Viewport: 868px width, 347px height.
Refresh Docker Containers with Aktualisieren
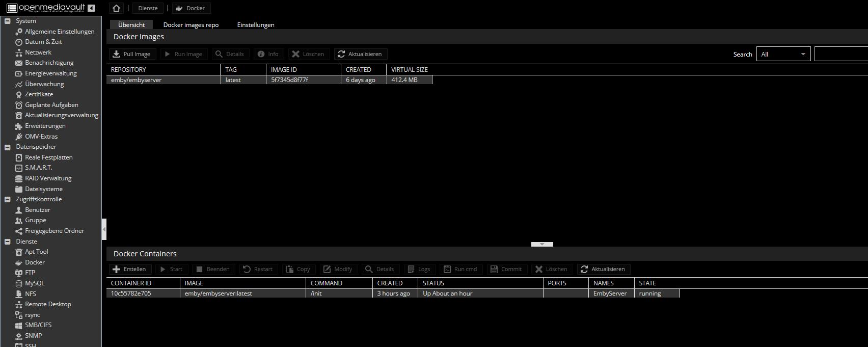(604, 269)
